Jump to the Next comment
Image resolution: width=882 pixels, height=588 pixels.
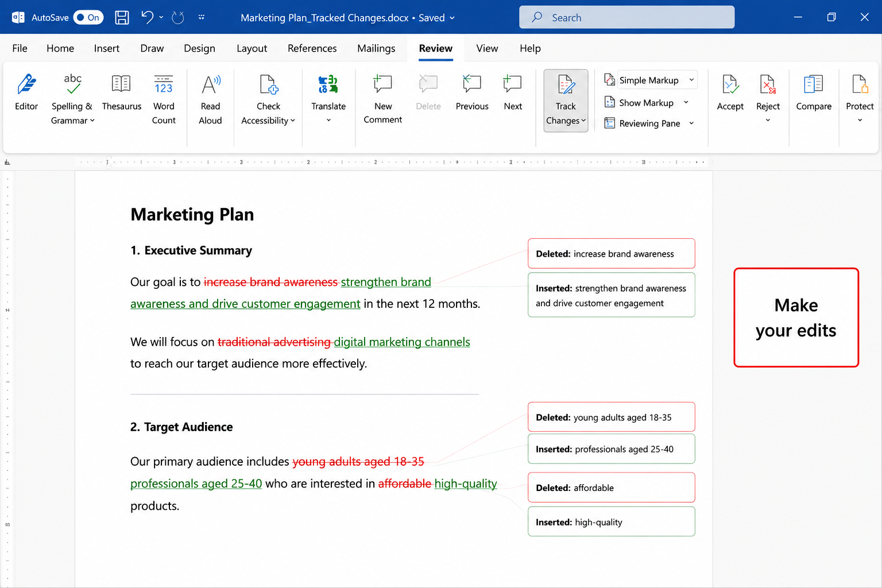point(513,92)
